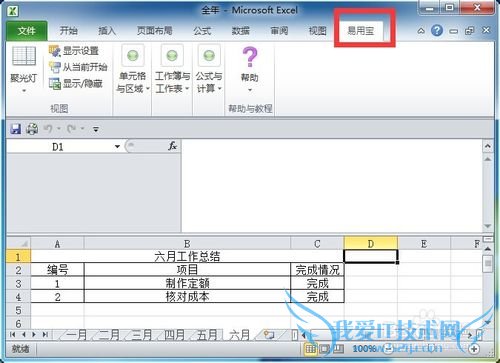The width and height of the screenshot is (500, 363).
Task: Insert a new worksheet tab icon
Action: click(x=269, y=334)
